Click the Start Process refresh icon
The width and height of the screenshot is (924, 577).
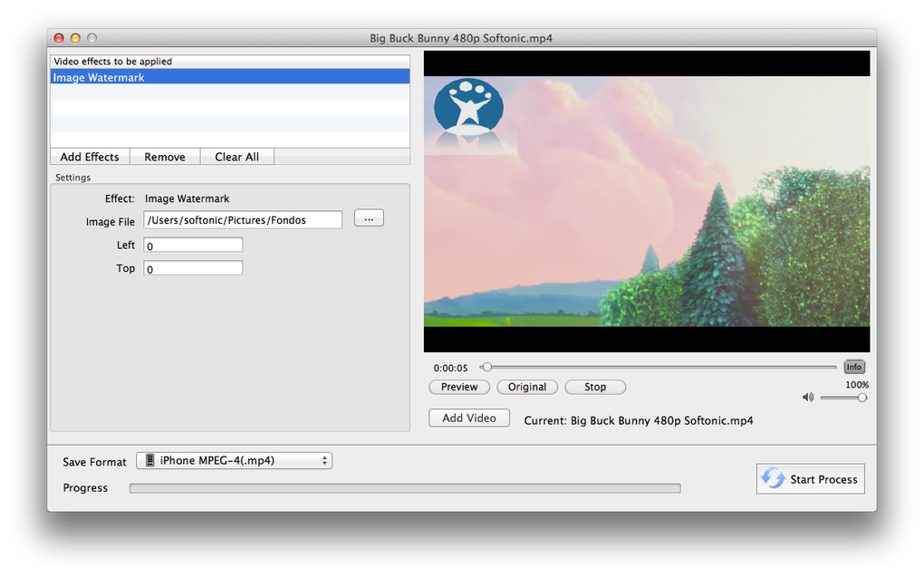(x=773, y=478)
